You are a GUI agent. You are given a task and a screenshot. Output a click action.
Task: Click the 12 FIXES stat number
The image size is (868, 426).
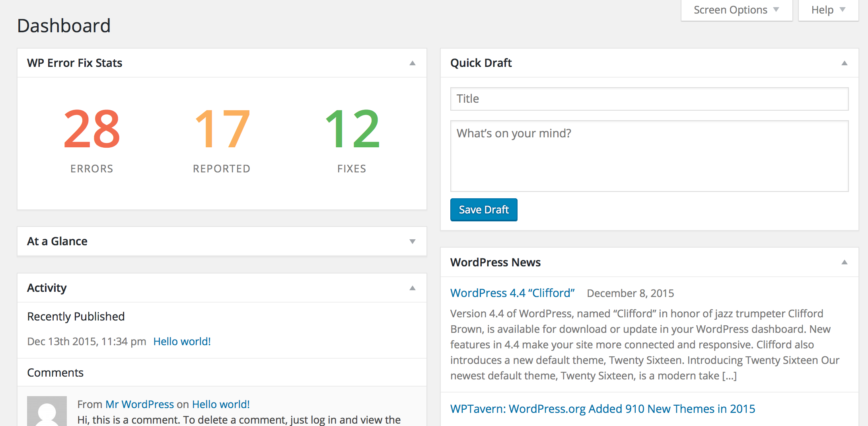pos(352,129)
